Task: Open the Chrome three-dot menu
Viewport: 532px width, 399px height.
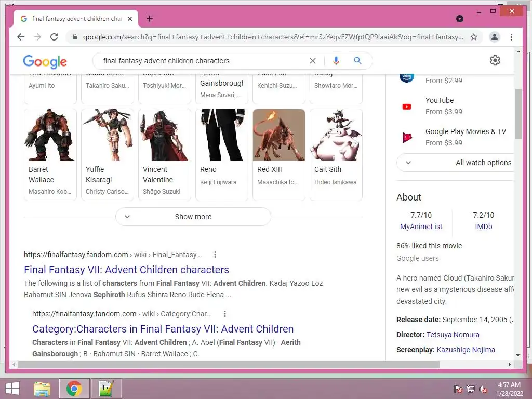Action: coord(511,37)
